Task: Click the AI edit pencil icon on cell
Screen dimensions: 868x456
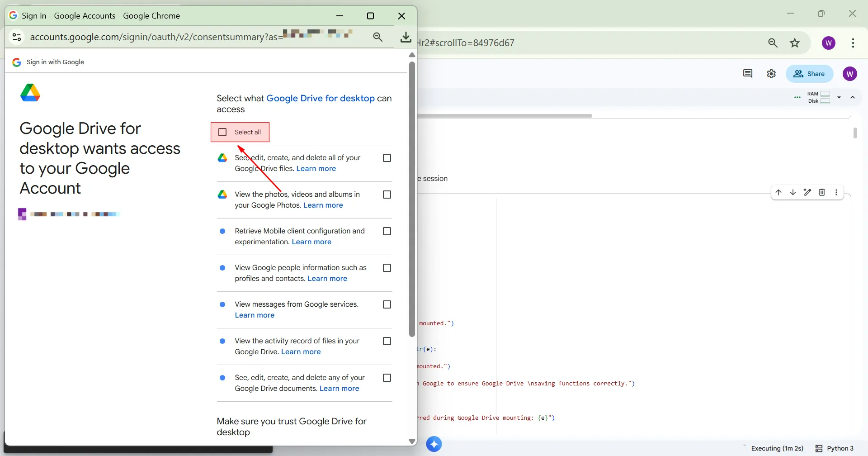Action: point(807,192)
